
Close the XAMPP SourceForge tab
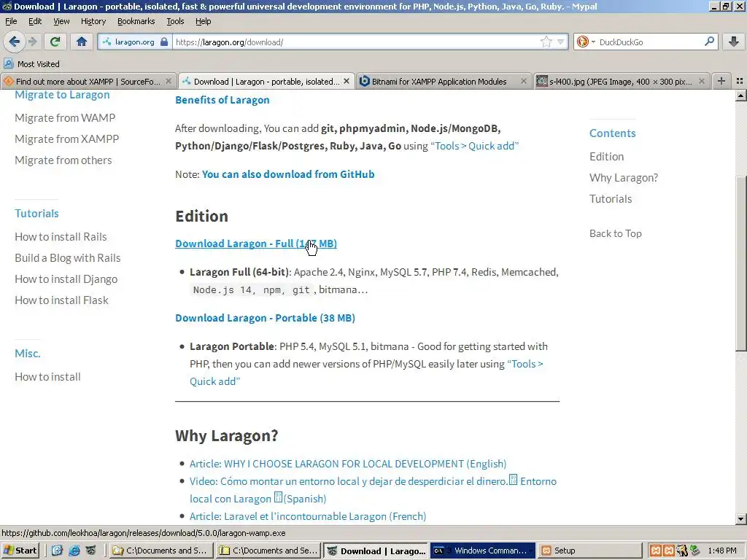pos(169,82)
